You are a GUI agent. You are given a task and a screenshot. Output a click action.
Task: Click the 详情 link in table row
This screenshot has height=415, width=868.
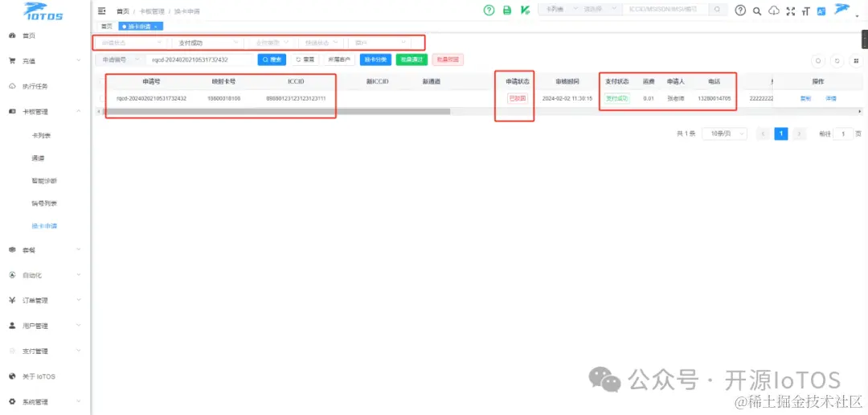831,98
